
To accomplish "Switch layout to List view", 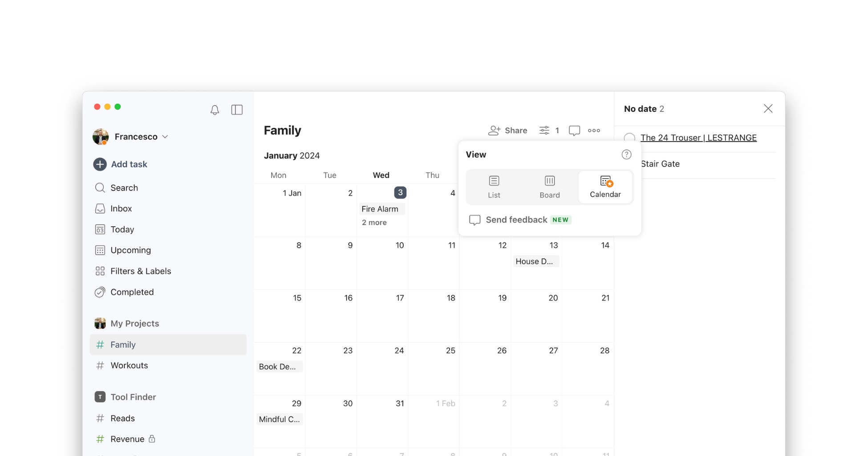I will pos(494,187).
